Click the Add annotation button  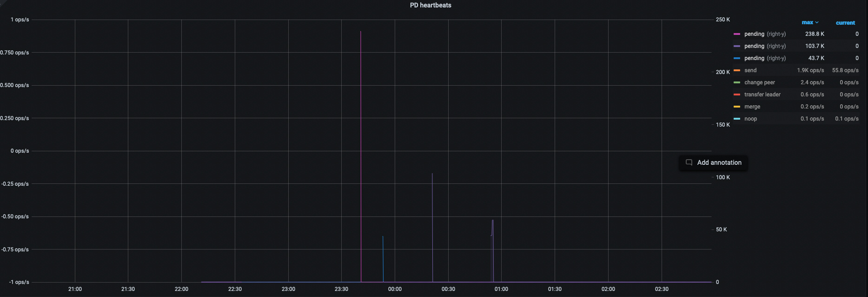[x=714, y=162]
